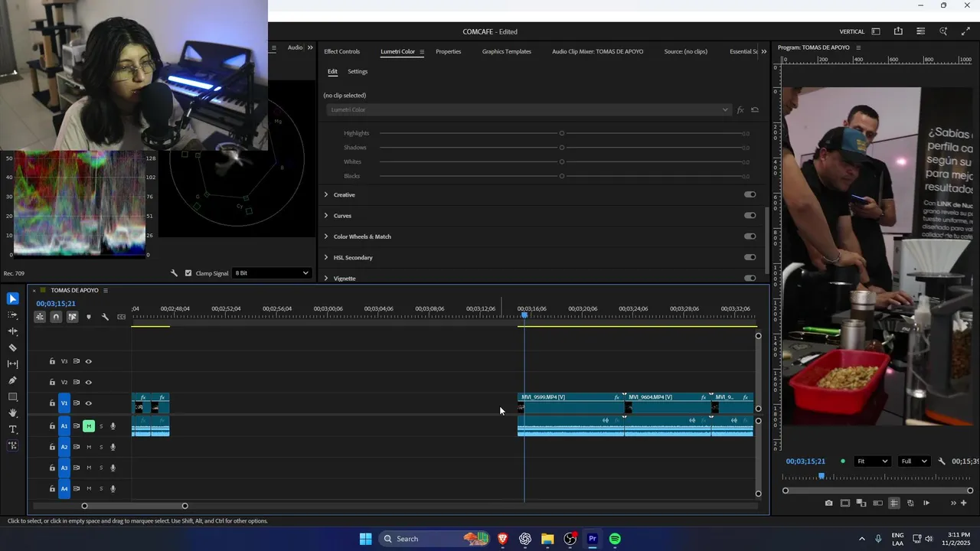Screen dimensions: 980x551
Task: Click the Export Frame camera icon
Action: coord(828,503)
